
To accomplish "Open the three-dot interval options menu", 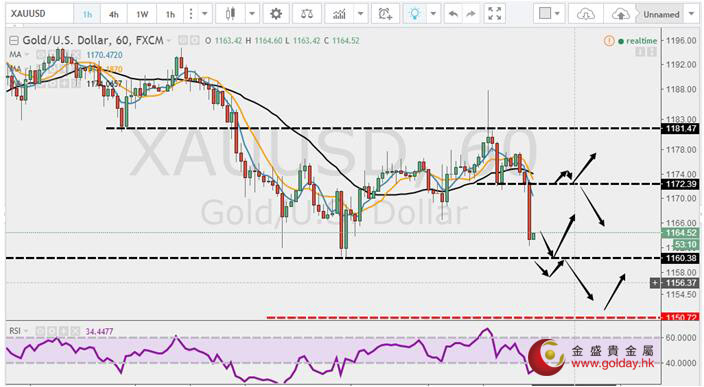I will pyautogui.click(x=191, y=14).
